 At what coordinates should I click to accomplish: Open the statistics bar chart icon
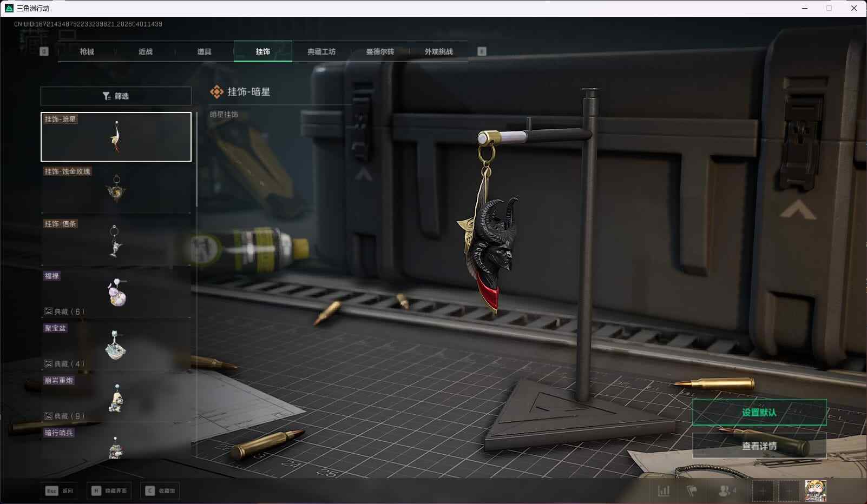point(664,491)
